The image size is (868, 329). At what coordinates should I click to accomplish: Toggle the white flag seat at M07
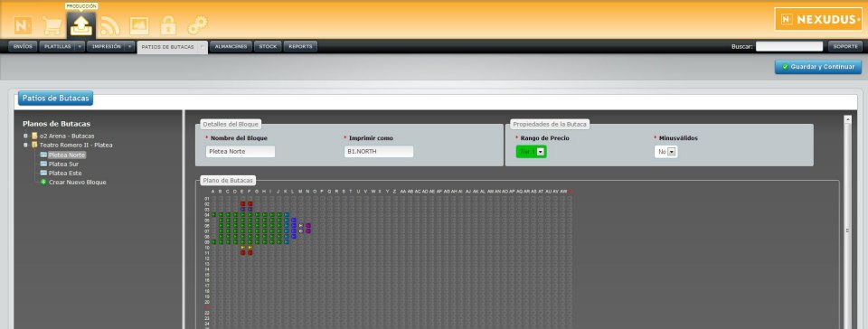(301, 231)
